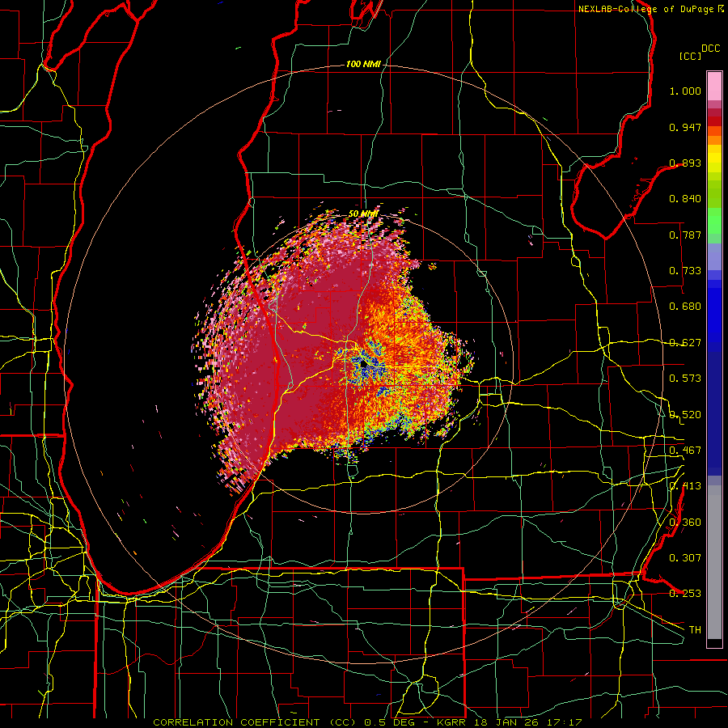Click the 0.413 scale value
The image size is (728, 728).
click(685, 486)
